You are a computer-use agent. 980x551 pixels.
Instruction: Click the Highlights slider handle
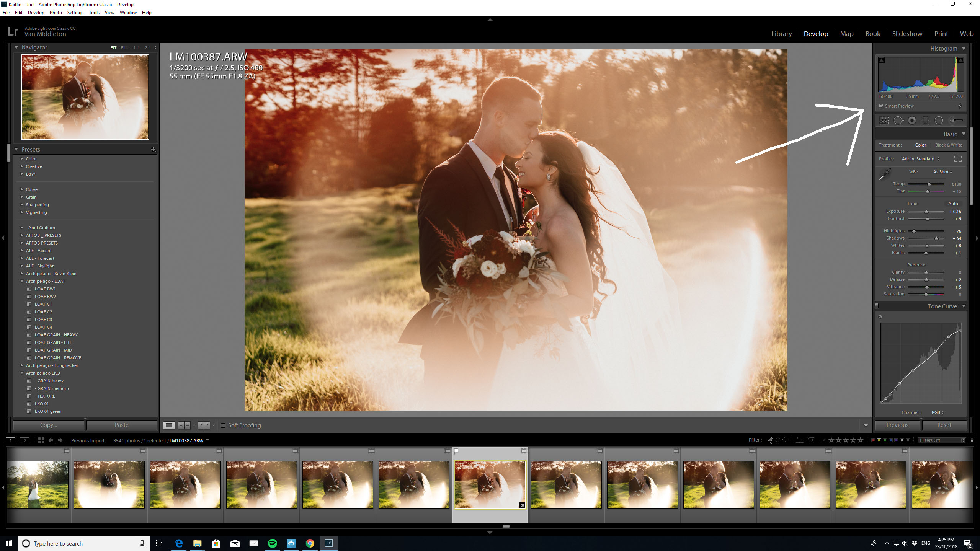pyautogui.click(x=914, y=231)
